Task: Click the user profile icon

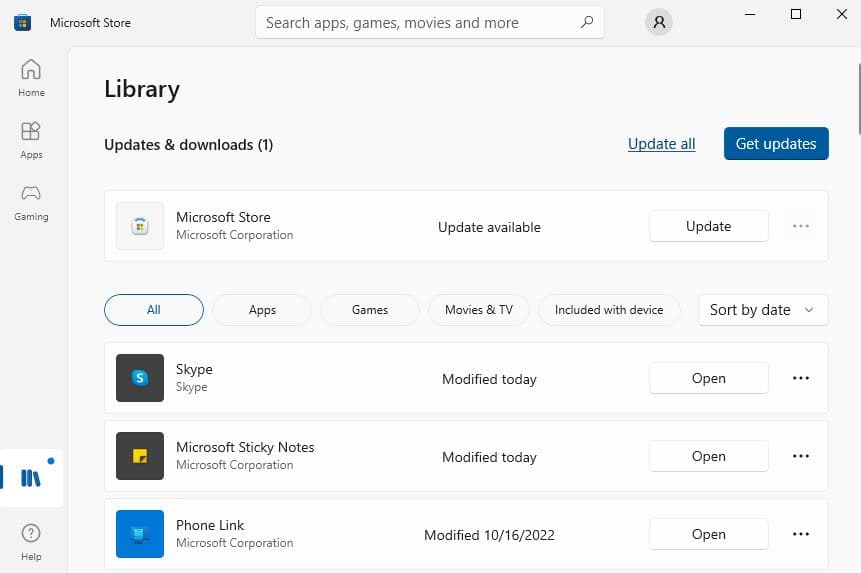Action: (658, 22)
